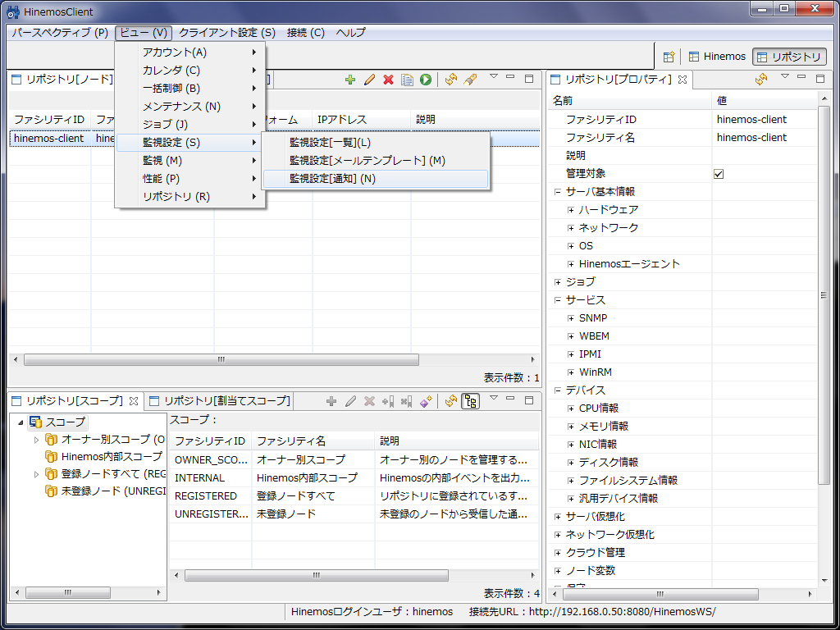
Task: Open view menu of the node panel
Action: [494, 76]
